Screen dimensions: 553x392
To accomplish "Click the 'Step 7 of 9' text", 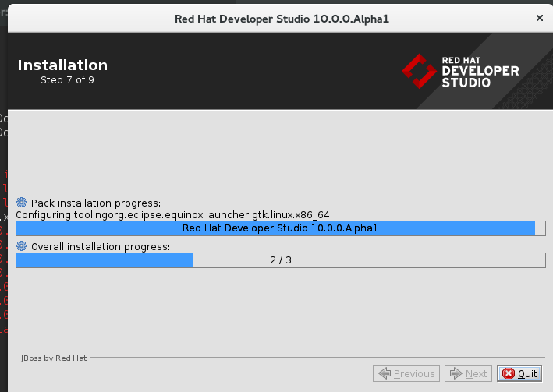I will click(x=67, y=80).
